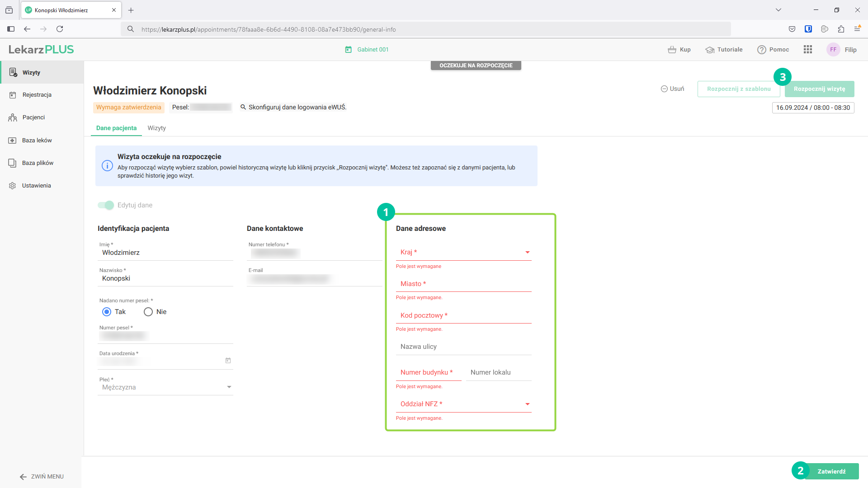Viewport: 868px width, 488px height.
Task: Open the apps grid icon in header
Action: point(808,50)
